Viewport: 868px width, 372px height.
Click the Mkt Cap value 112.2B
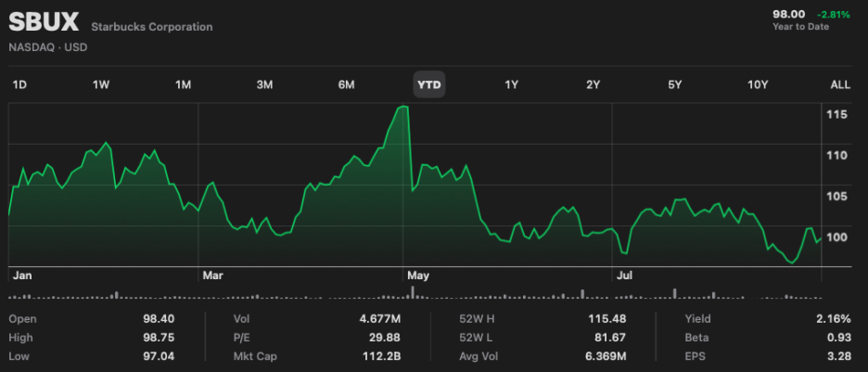[381, 356]
